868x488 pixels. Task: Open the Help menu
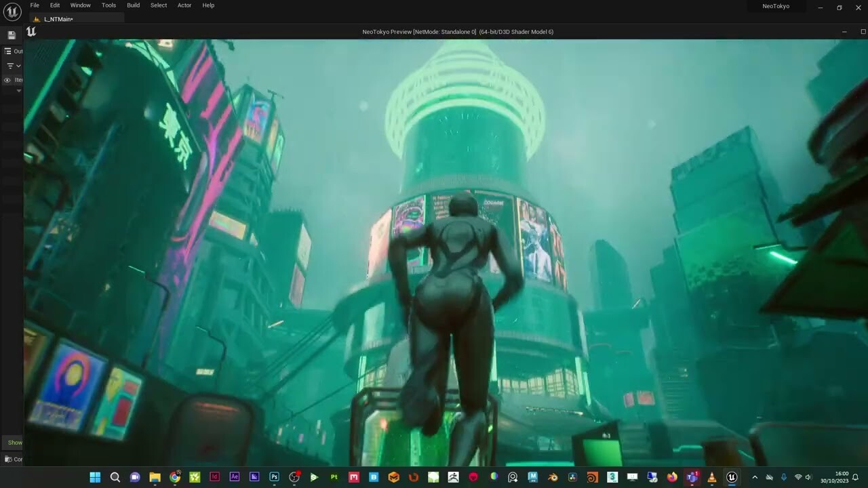pyautogui.click(x=208, y=5)
